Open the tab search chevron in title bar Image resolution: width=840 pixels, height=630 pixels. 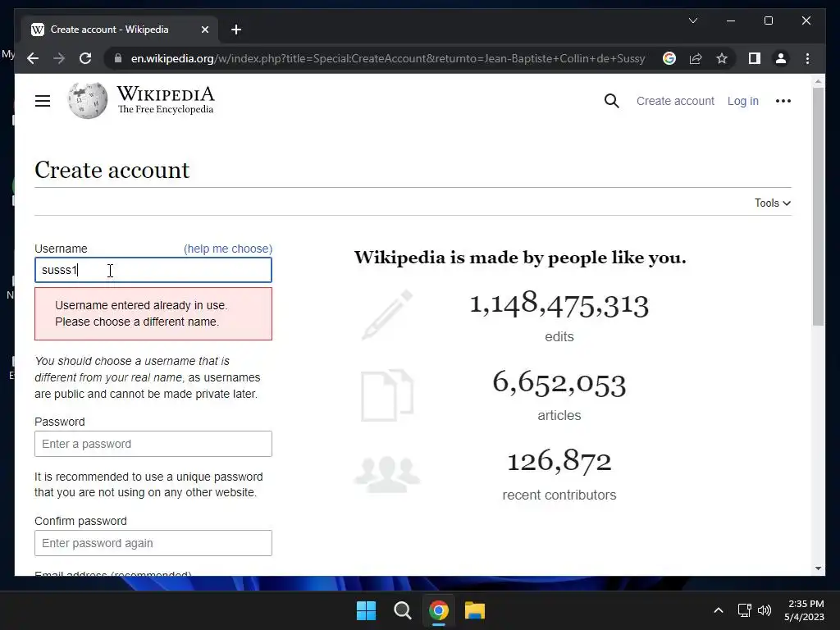pyautogui.click(x=692, y=21)
